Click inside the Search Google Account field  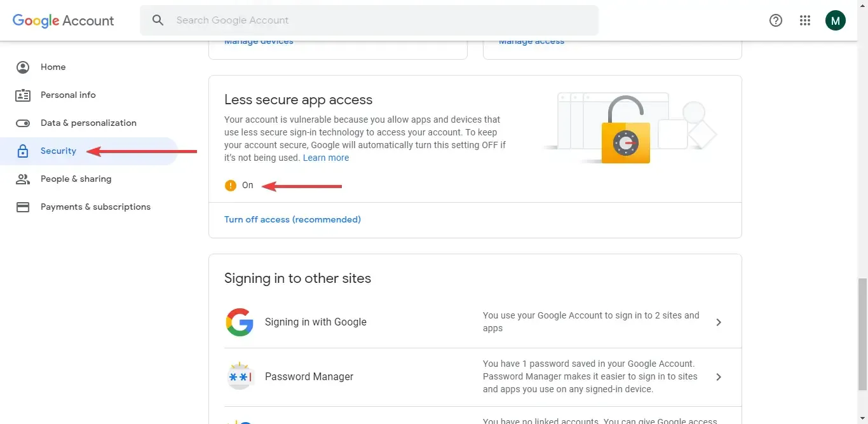pos(318,20)
